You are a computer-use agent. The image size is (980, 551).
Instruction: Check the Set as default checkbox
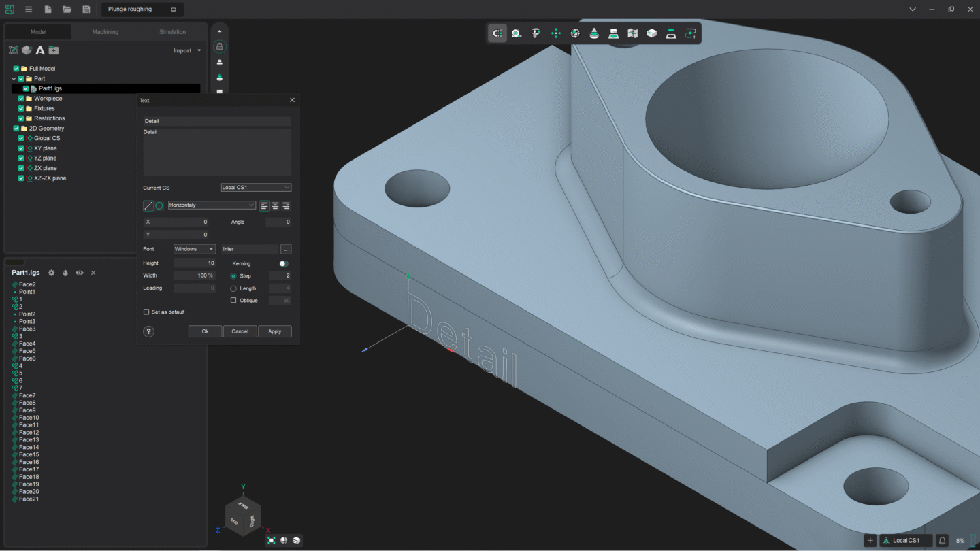point(146,312)
